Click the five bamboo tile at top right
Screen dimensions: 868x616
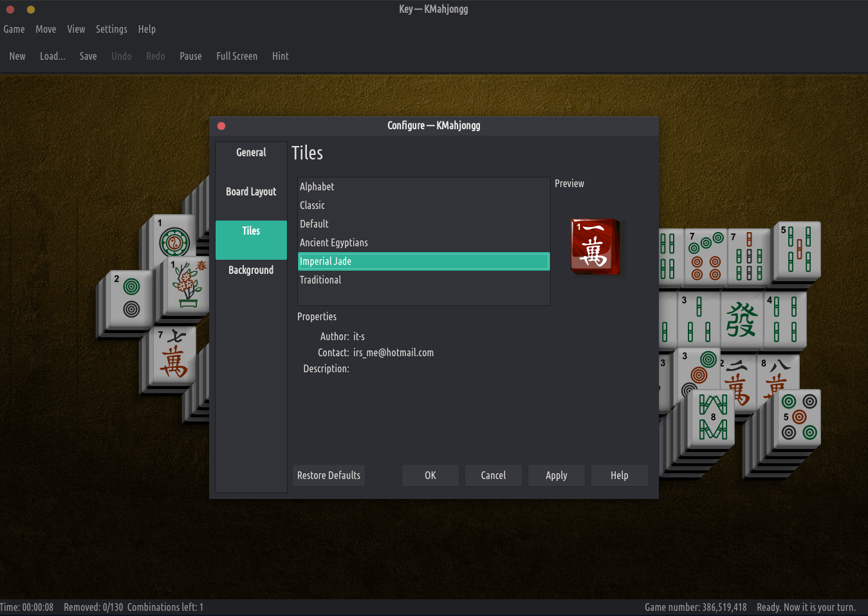(x=798, y=249)
